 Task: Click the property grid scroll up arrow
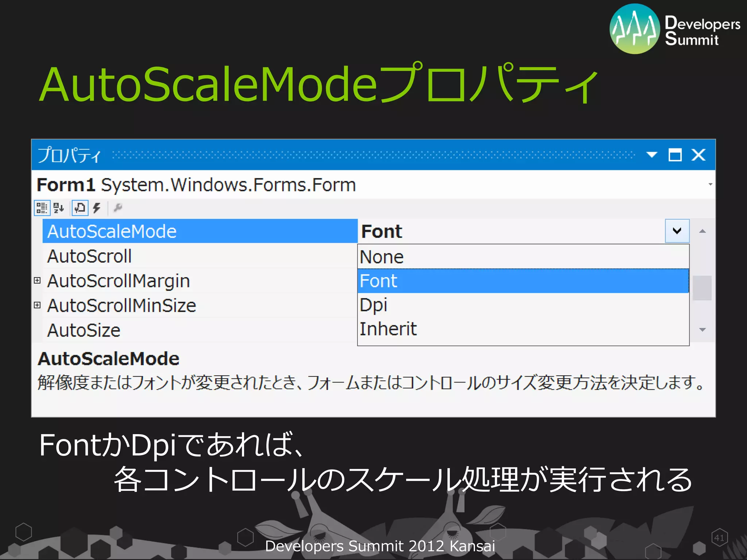pos(703,231)
